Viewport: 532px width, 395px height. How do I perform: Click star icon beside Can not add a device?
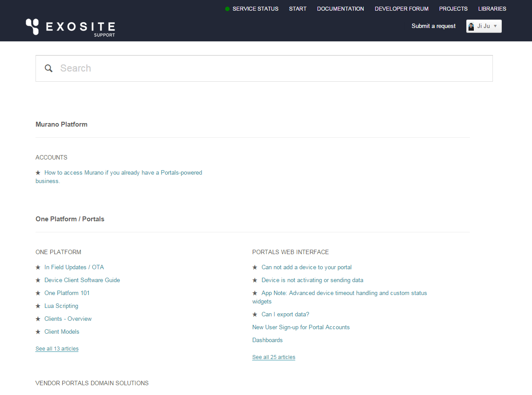(x=255, y=267)
